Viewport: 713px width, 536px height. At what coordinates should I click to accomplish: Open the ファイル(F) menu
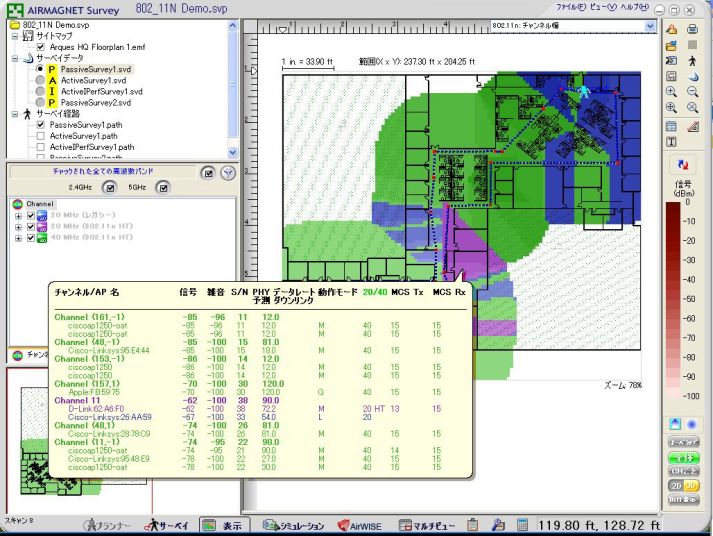coord(571,7)
